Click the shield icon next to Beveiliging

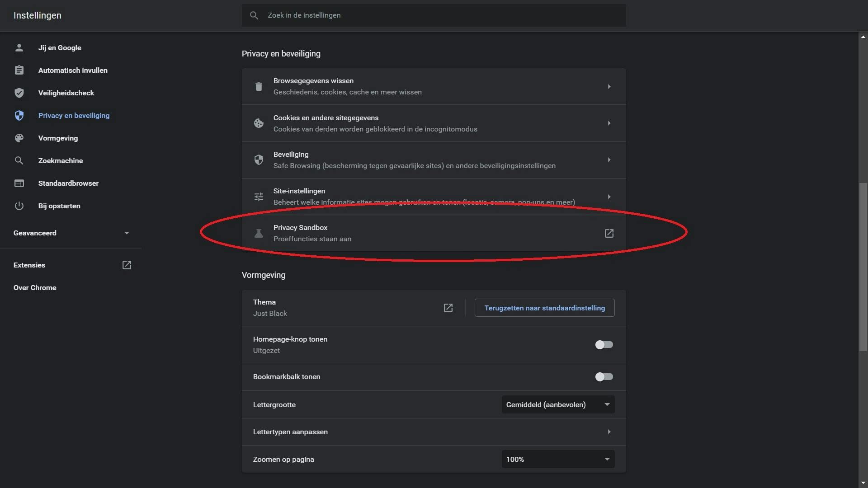(259, 160)
